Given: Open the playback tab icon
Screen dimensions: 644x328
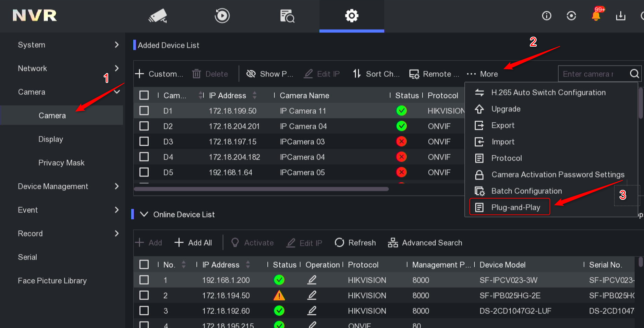Looking at the screenshot, I should point(222,16).
